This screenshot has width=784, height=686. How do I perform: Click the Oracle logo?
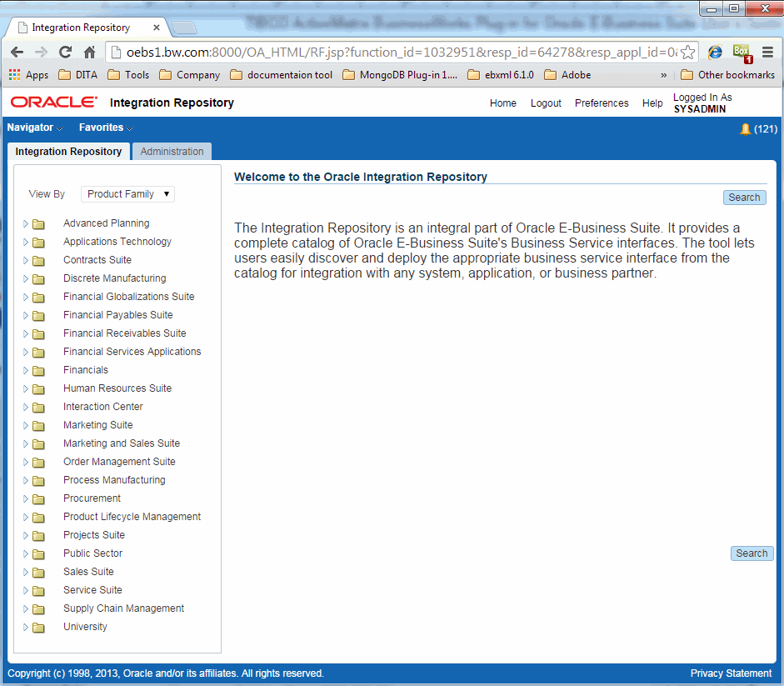(x=54, y=102)
